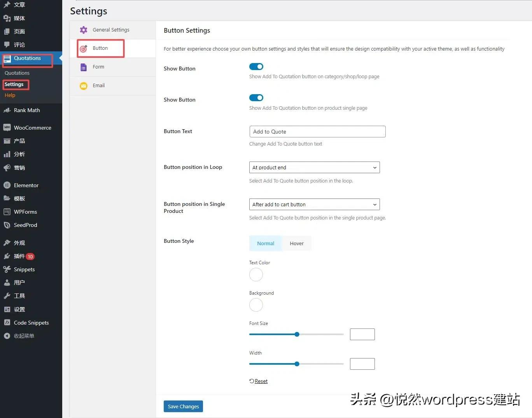Click the Font Size slider handle
The width and height of the screenshot is (532, 418).
coord(297,334)
